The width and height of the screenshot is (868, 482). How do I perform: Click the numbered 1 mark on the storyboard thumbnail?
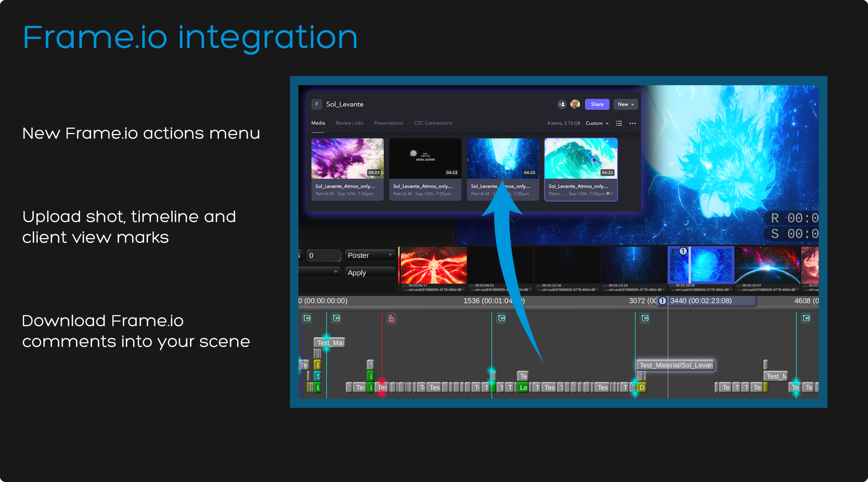[x=683, y=251]
